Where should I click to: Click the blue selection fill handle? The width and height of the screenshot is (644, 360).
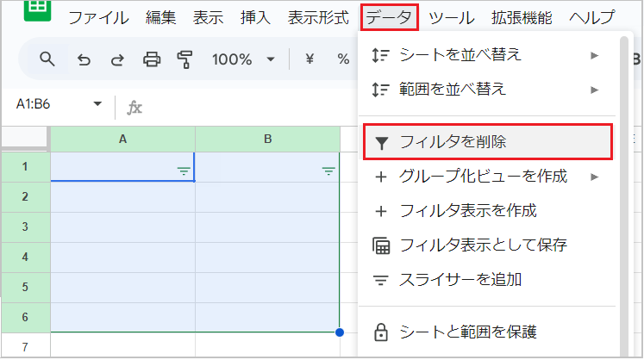tap(340, 332)
